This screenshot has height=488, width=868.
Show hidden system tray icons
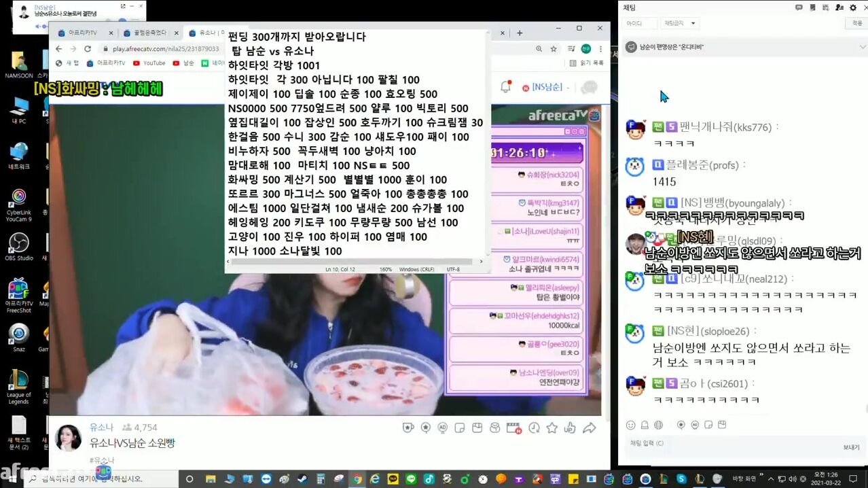(x=772, y=479)
